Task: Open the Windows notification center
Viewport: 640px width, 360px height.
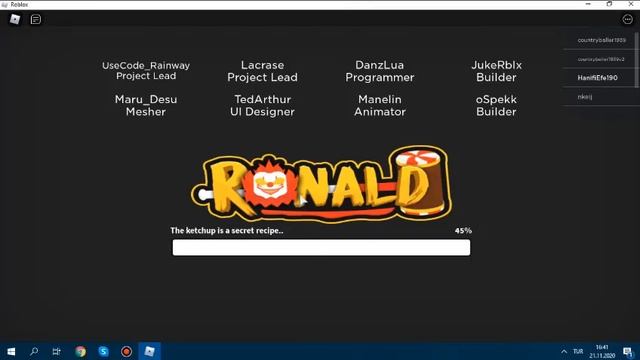Action: pyautogui.click(x=628, y=351)
